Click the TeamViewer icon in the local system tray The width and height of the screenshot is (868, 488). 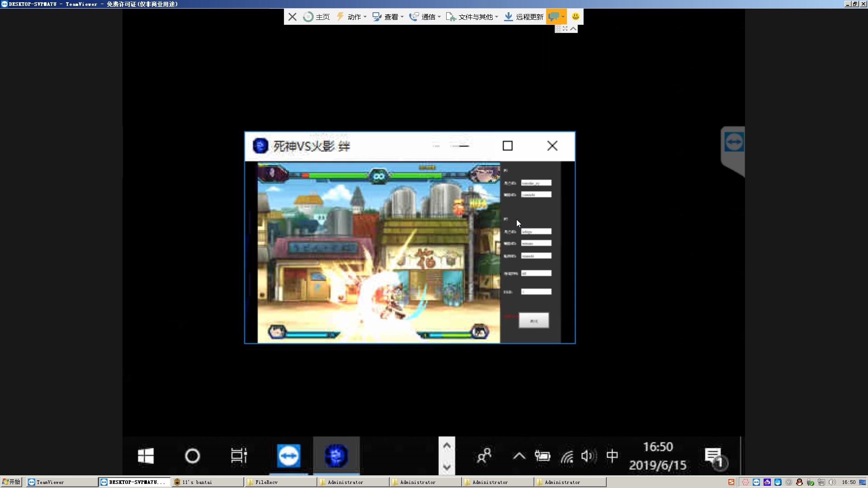[756, 482]
